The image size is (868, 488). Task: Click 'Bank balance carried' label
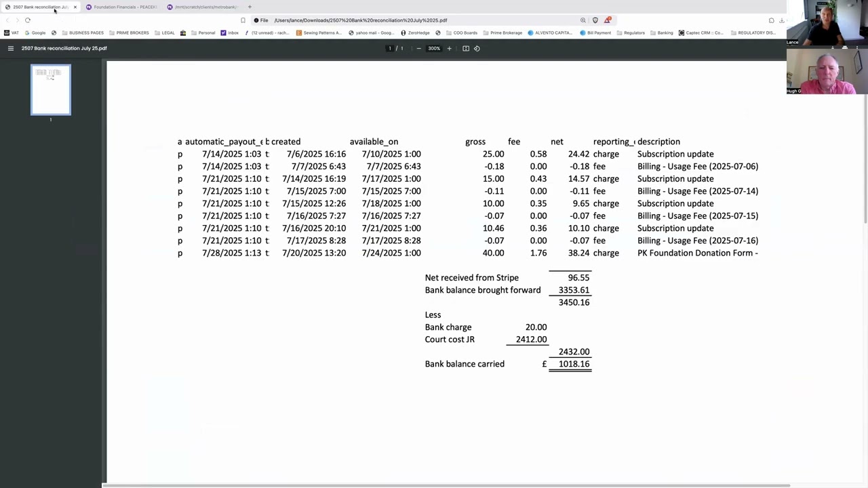click(465, 364)
